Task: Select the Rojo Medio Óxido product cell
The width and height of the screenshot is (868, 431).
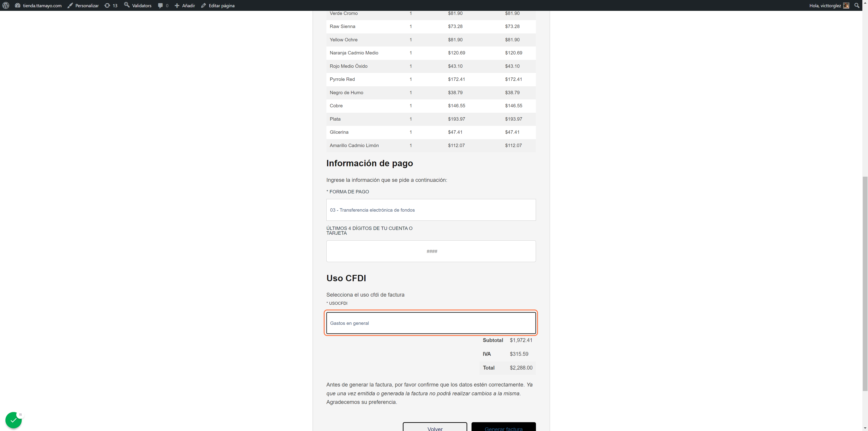Action: pyautogui.click(x=348, y=66)
